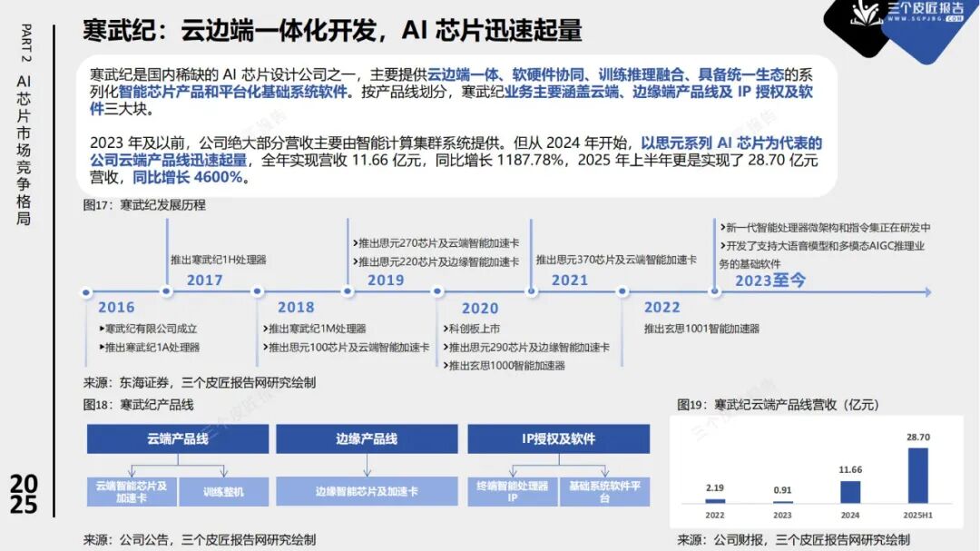Screen dimensions: 980x551
Task: Click the text 推出思元100芯片及云端智能加速卡
Action: pos(348,347)
